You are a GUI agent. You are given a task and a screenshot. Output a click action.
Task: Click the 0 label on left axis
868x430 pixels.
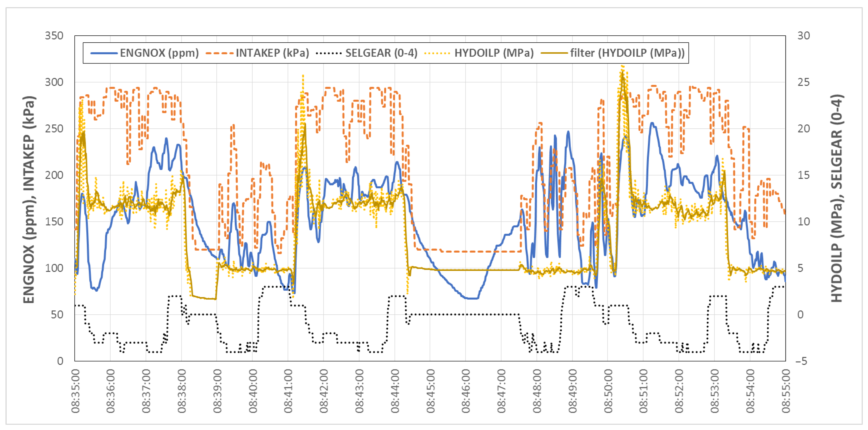(x=60, y=361)
